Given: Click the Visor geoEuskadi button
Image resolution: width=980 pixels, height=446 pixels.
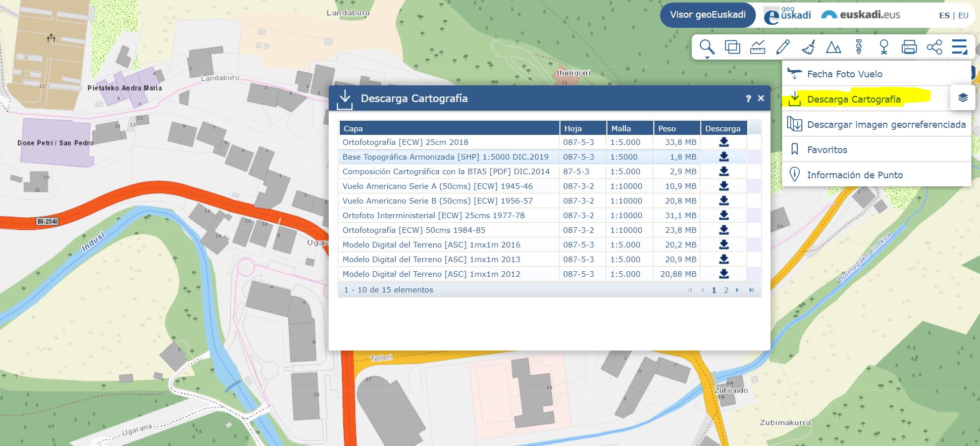Looking at the screenshot, I should 707,15.
